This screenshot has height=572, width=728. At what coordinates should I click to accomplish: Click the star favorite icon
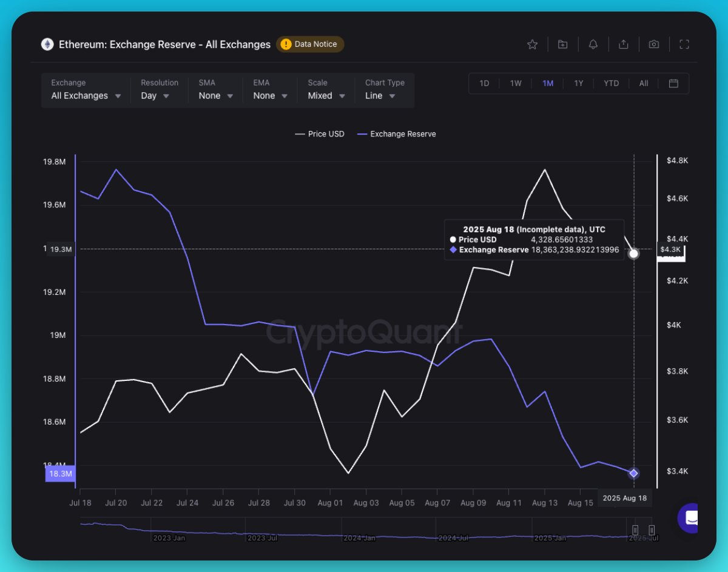click(x=532, y=44)
